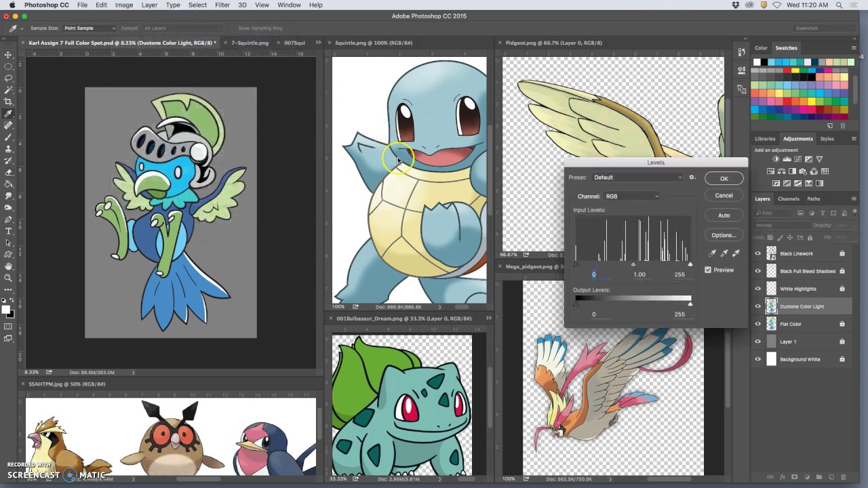Hide the Flat Color layer

758,324
